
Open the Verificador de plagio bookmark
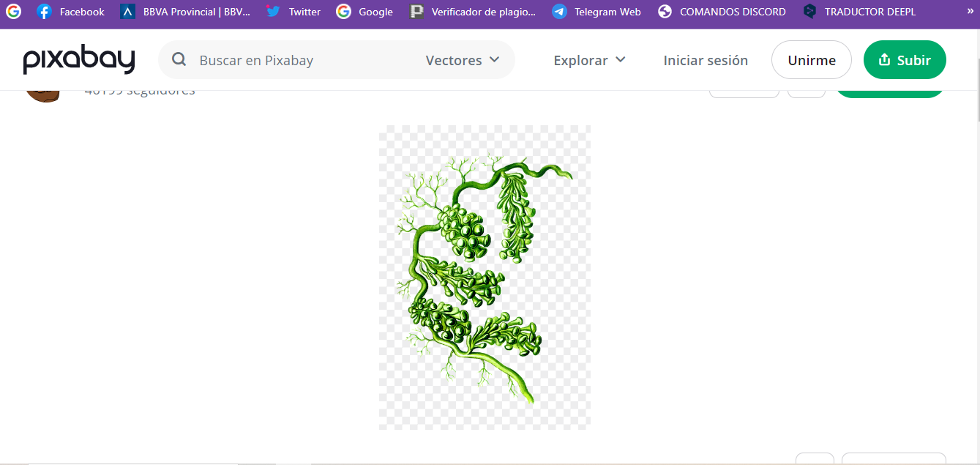coord(473,12)
